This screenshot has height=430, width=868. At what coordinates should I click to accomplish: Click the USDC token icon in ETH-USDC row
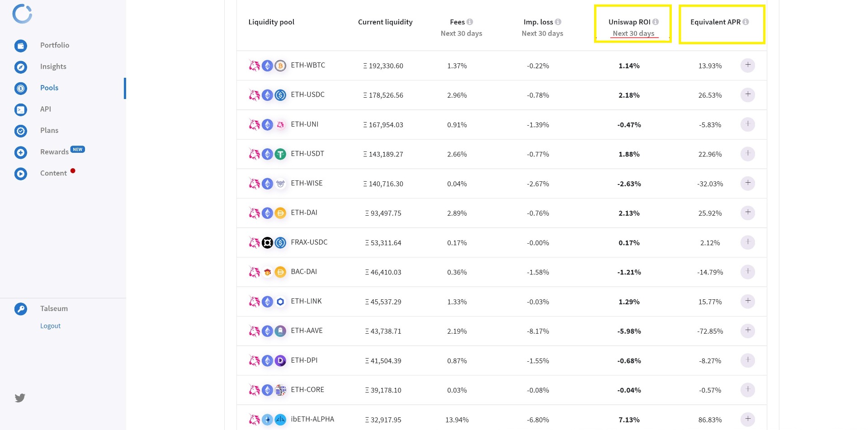(280, 95)
